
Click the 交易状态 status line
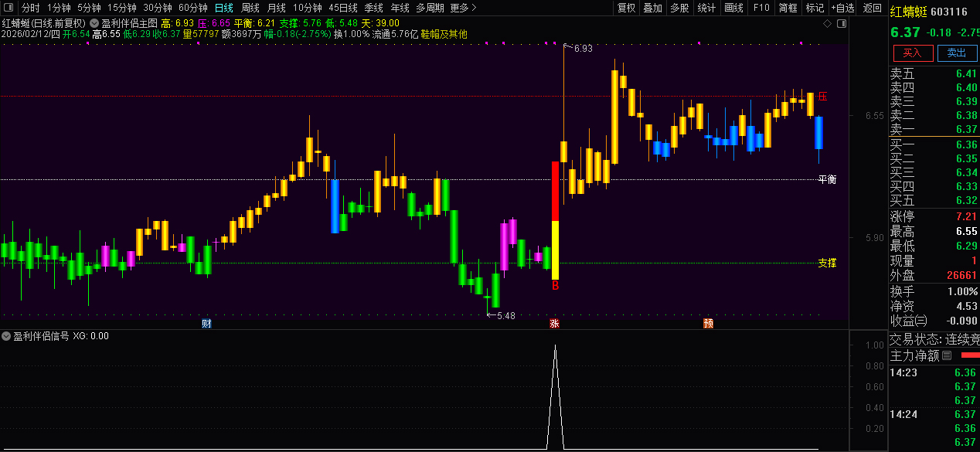coord(934,339)
